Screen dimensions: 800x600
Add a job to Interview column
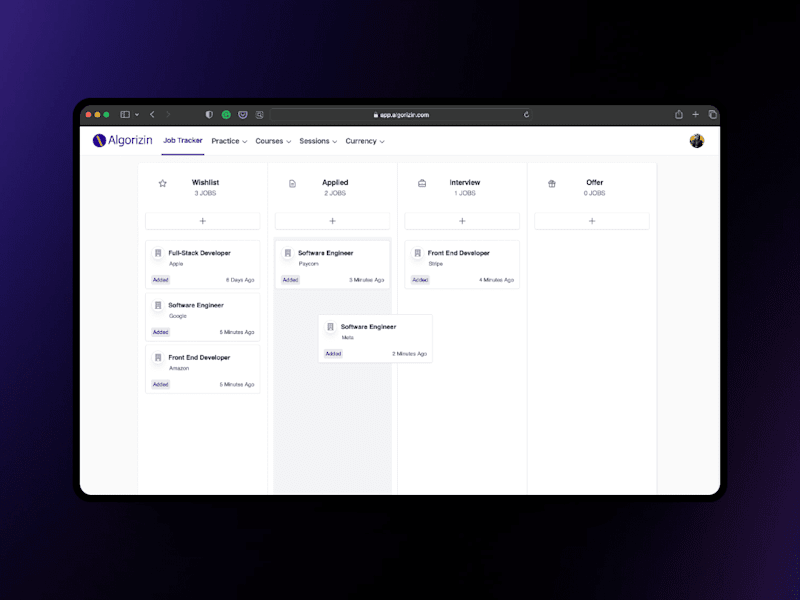pos(462,221)
